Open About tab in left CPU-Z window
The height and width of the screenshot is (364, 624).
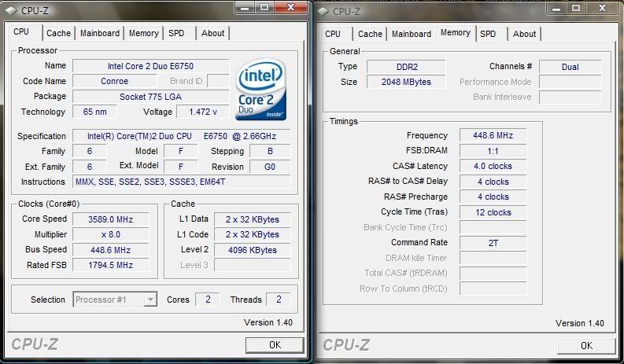point(213,34)
